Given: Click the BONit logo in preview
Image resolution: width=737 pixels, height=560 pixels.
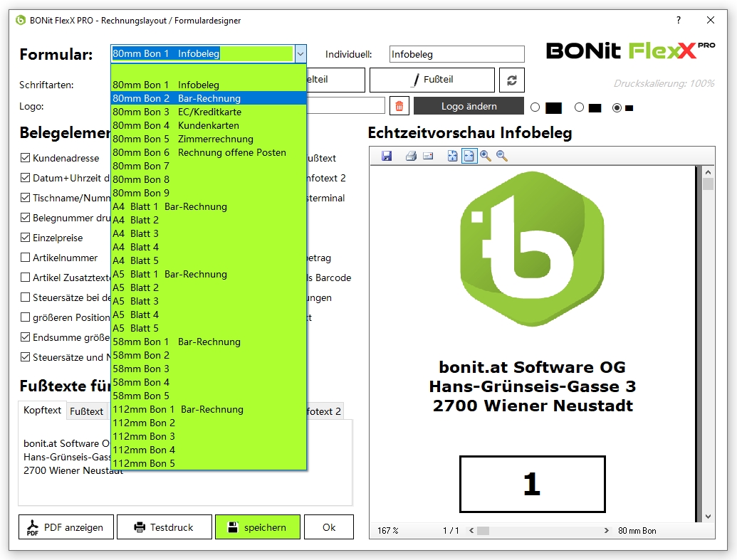Looking at the screenshot, I should click(532, 249).
